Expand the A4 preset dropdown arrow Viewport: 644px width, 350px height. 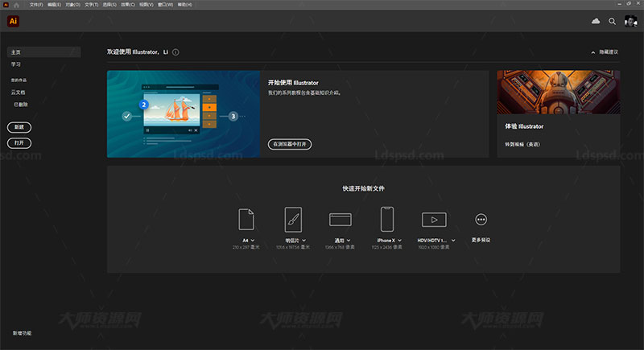253,241
